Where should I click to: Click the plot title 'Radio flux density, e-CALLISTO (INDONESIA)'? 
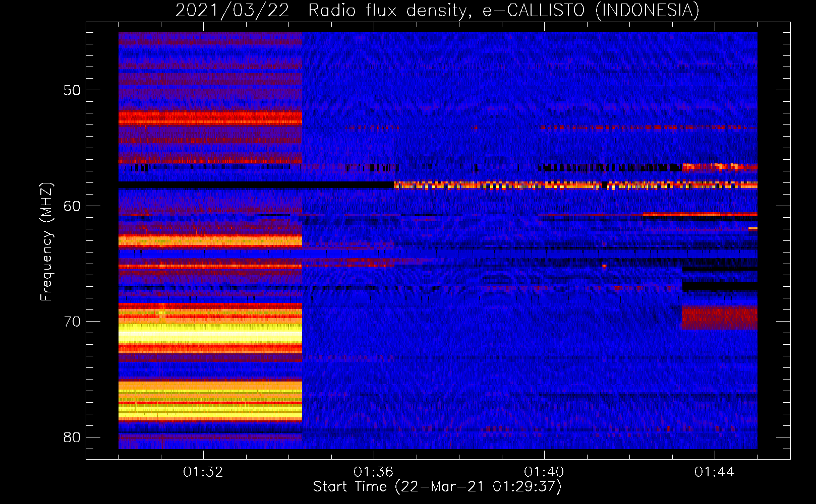click(x=503, y=10)
